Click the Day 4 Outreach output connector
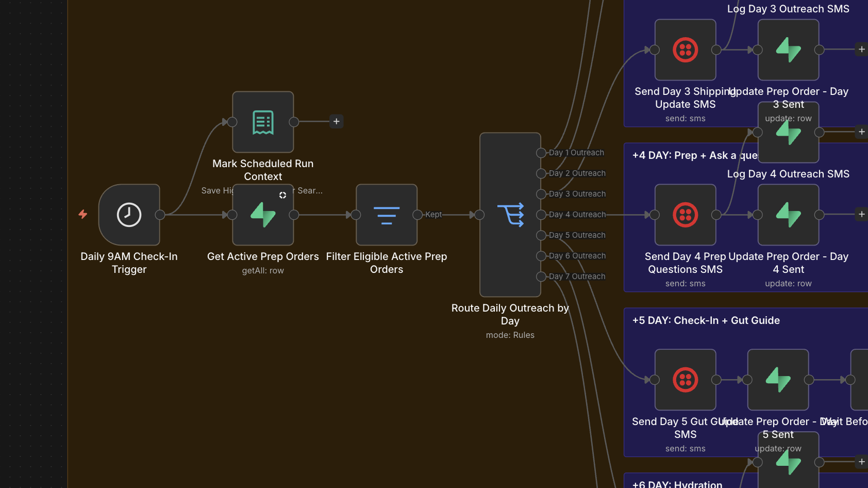Viewport: 868px width, 488px height. (x=541, y=215)
